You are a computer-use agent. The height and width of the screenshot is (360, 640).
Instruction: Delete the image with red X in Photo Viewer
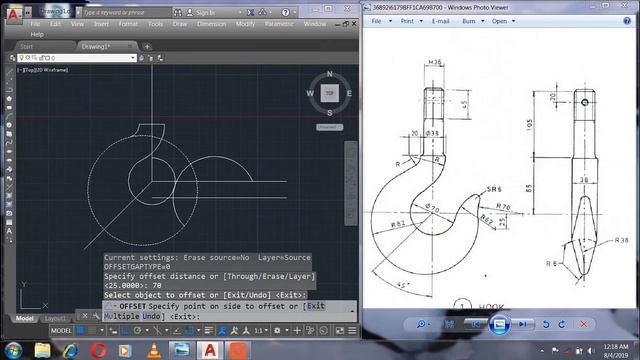click(x=584, y=324)
